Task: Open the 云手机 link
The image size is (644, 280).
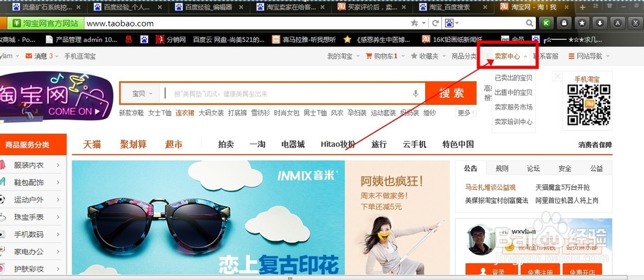Action: tap(414, 145)
